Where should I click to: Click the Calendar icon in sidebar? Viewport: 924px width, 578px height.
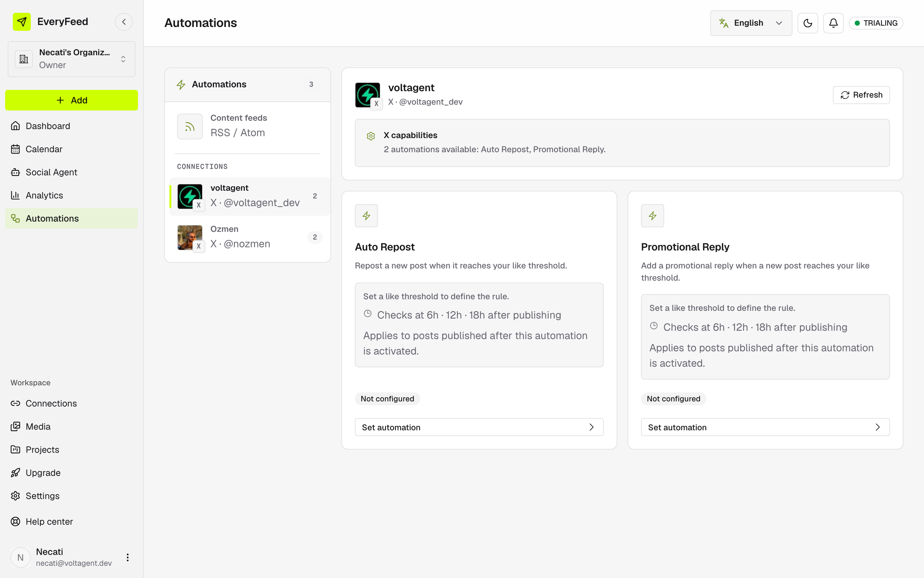[15, 149]
